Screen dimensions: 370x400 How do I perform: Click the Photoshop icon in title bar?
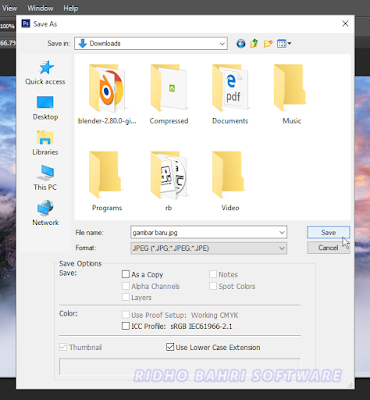click(x=26, y=24)
